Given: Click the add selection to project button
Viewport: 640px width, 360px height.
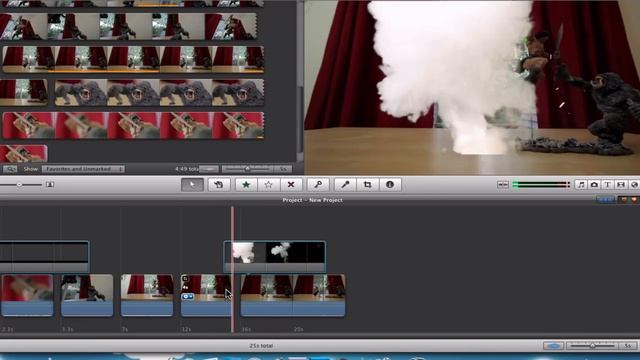Looking at the screenshot, I should click(x=219, y=185).
